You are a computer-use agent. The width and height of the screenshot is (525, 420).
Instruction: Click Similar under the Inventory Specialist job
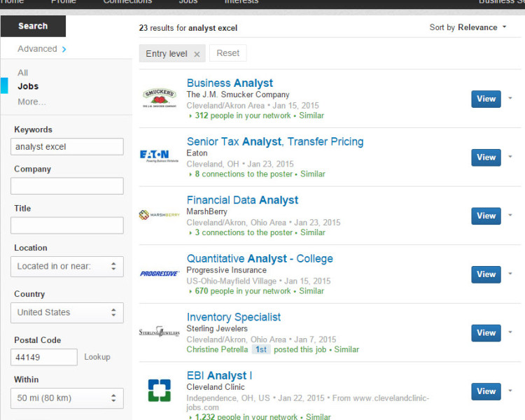[x=346, y=350]
